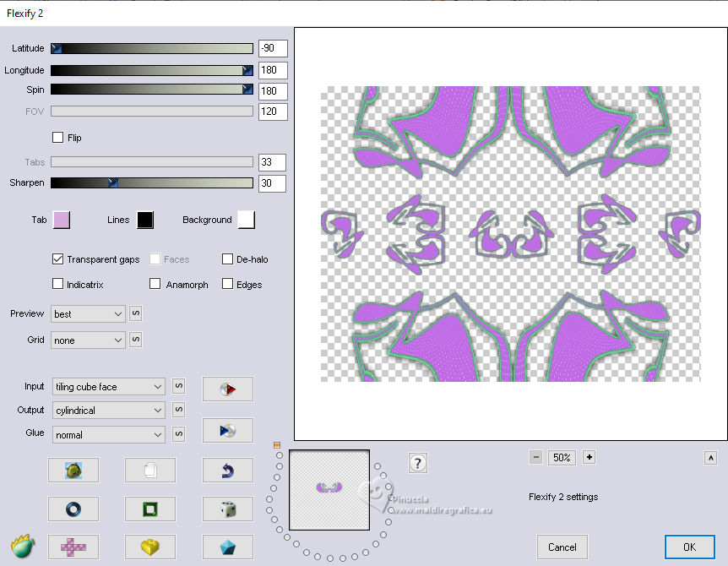The width and height of the screenshot is (728, 566).
Task: Open the Glue dropdown showing normal
Action: click(109, 435)
